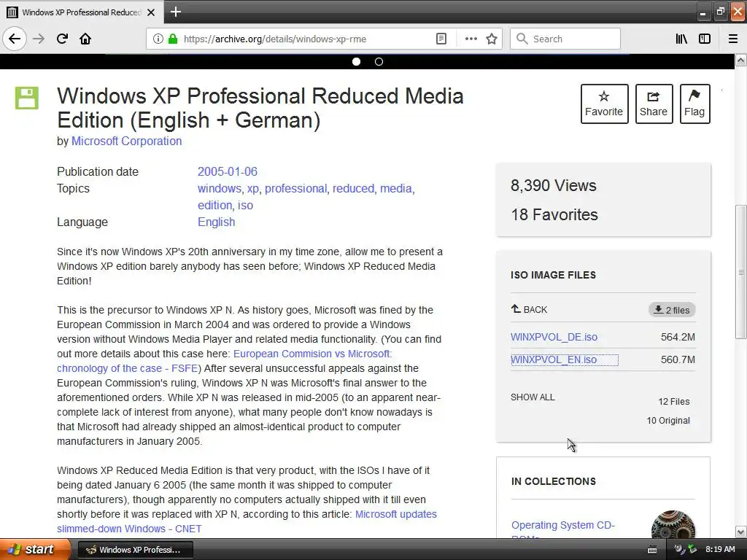Image resolution: width=747 pixels, height=560 pixels.
Task: Open Microsoft updates slimmed-down Windows CNET link
Action: pos(396,514)
